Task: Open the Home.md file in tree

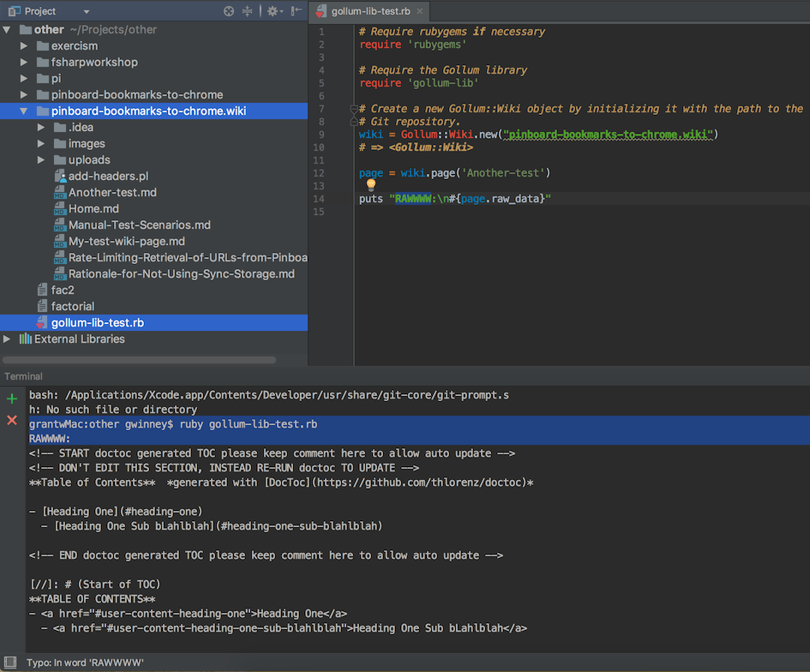Action: (93, 209)
